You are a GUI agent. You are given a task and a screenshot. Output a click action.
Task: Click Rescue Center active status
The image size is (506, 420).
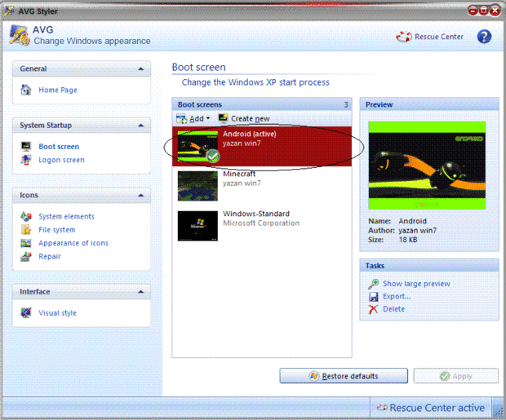point(431,408)
